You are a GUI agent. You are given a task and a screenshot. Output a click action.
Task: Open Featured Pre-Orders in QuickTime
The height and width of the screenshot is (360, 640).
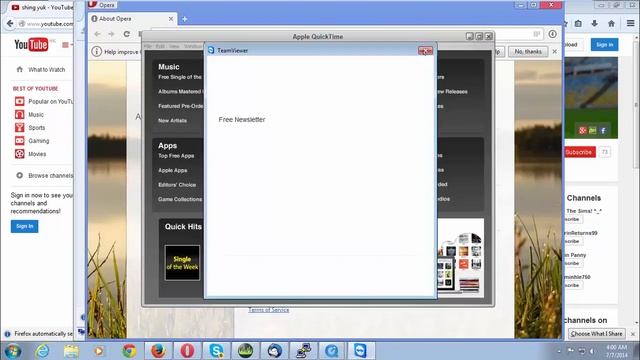click(x=180, y=106)
